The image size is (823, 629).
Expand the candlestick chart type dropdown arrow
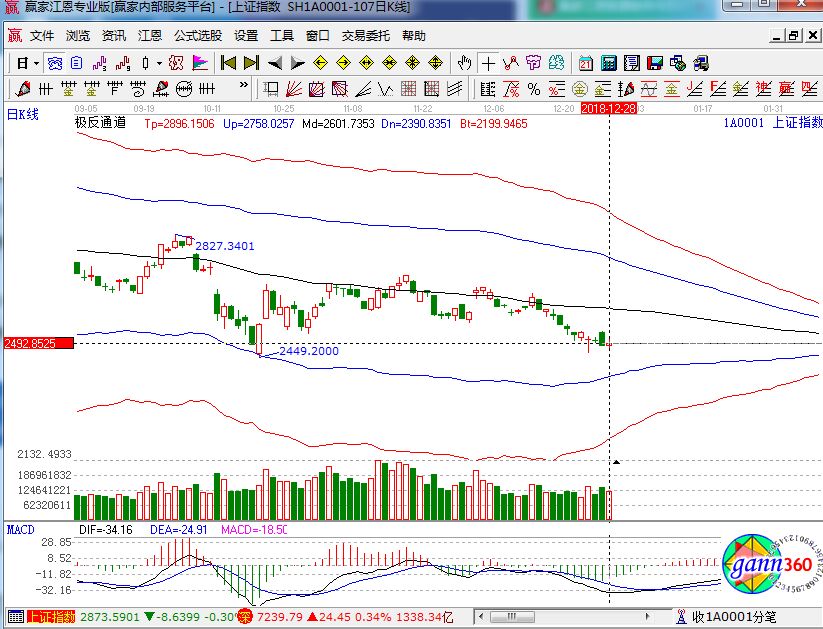[x=160, y=62]
